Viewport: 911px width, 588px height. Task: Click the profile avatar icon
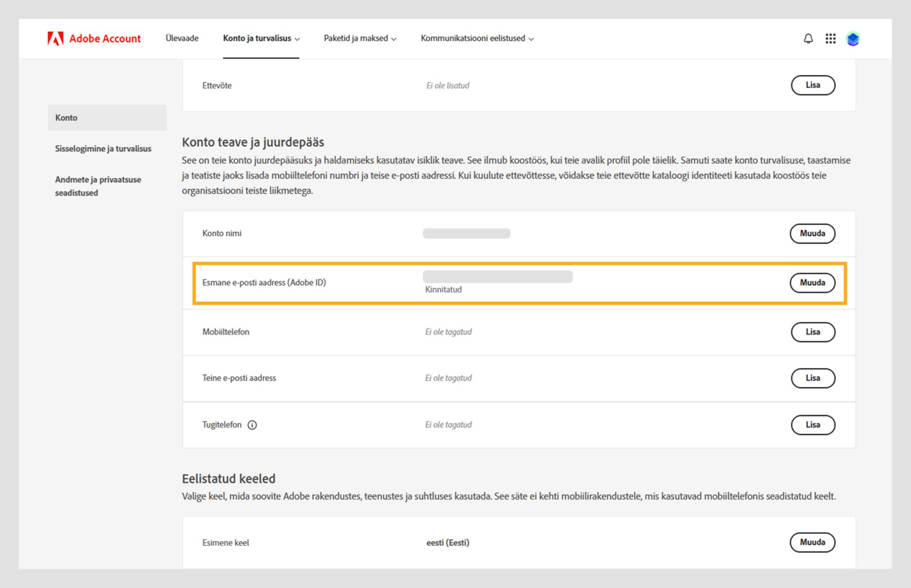tap(853, 39)
